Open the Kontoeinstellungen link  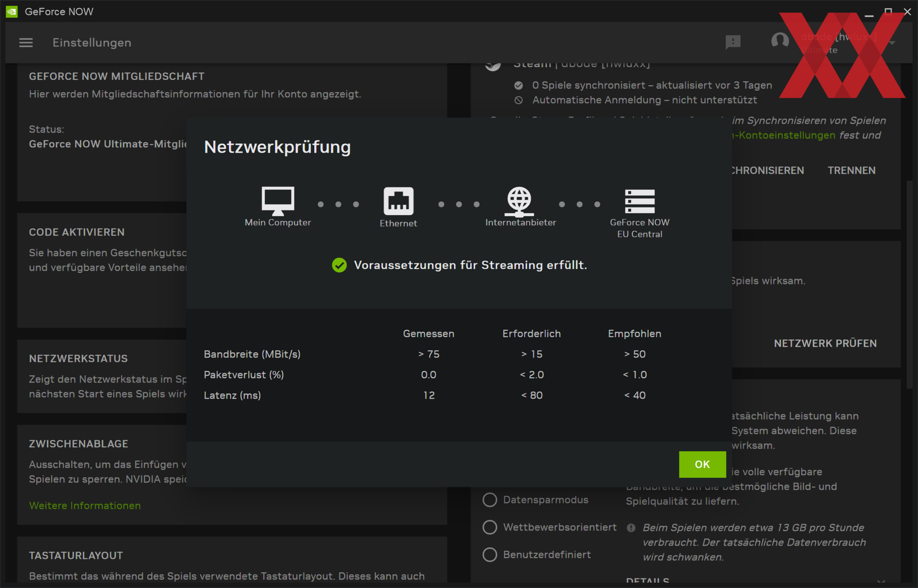[x=784, y=135]
